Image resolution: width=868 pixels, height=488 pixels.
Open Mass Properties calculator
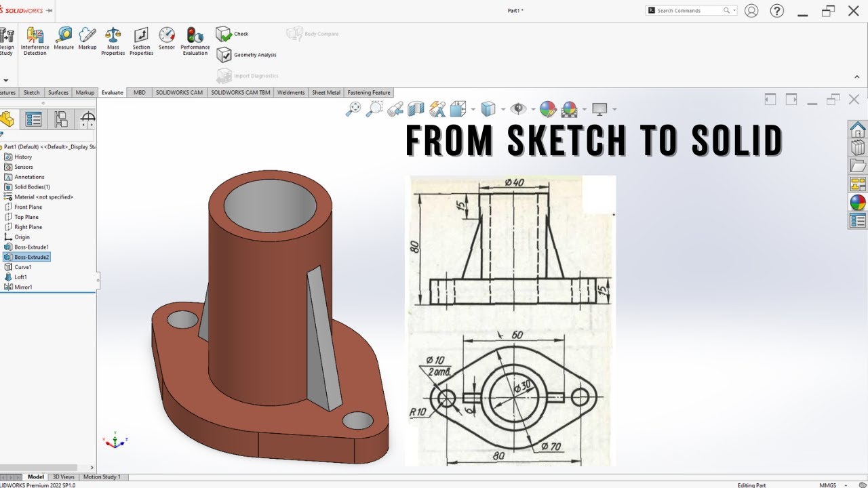coord(113,41)
